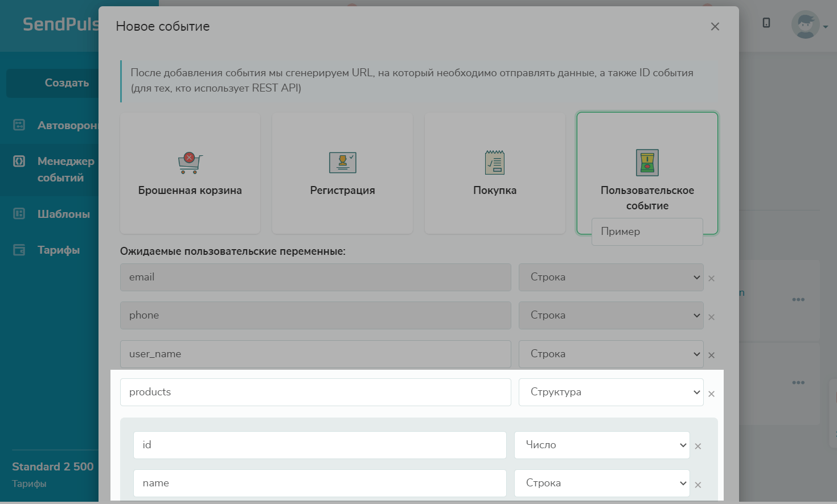Delete the phone variable row
Image resolution: width=837 pixels, height=504 pixels.
tap(711, 317)
